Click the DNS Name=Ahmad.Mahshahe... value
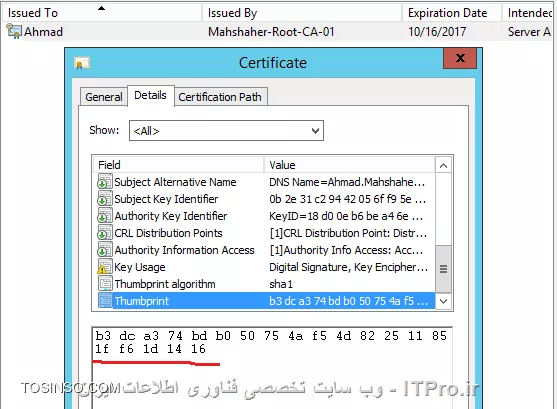The width and height of the screenshot is (557, 409). click(x=347, y=182)
